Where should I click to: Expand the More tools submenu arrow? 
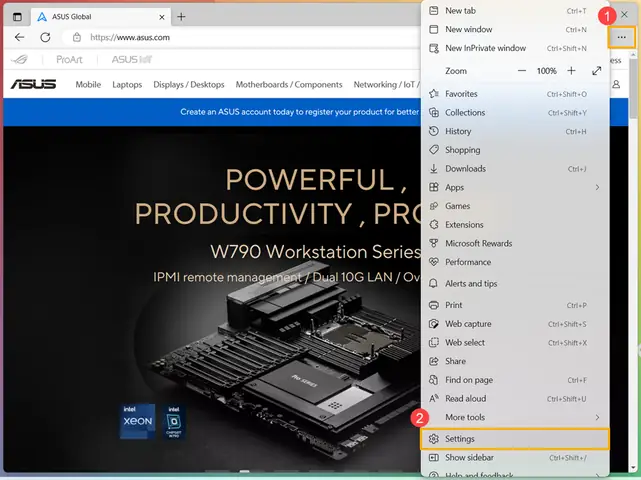pos(597,417)
